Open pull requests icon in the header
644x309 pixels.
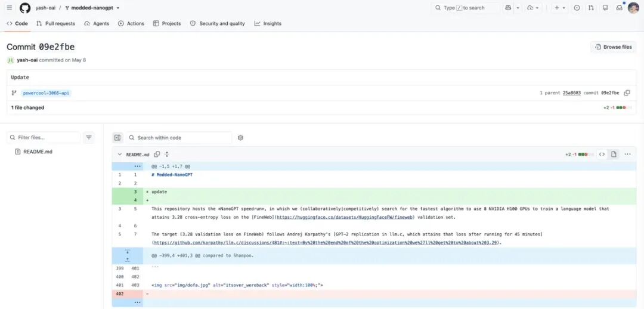coord(590,8)
